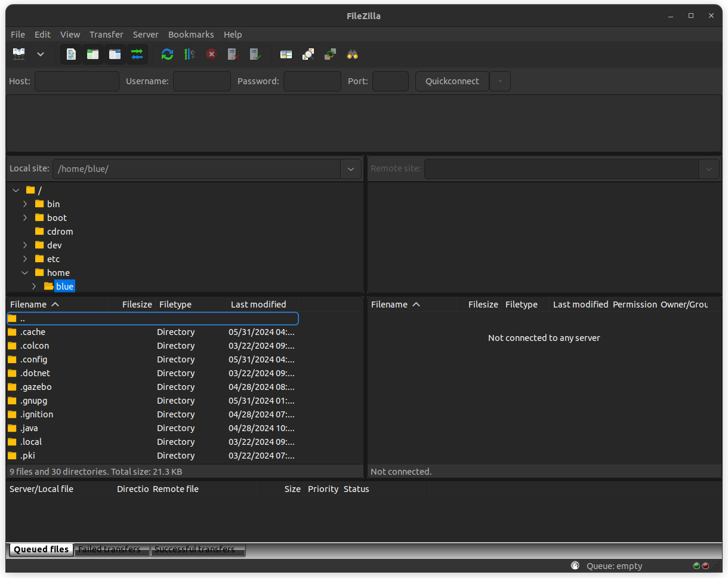
Task: Open the Transfer menu
Action: pos(106,35)
